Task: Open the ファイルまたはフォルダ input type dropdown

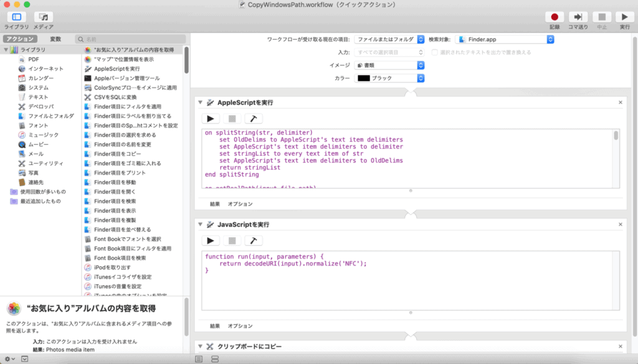Action: click(389, 39)
